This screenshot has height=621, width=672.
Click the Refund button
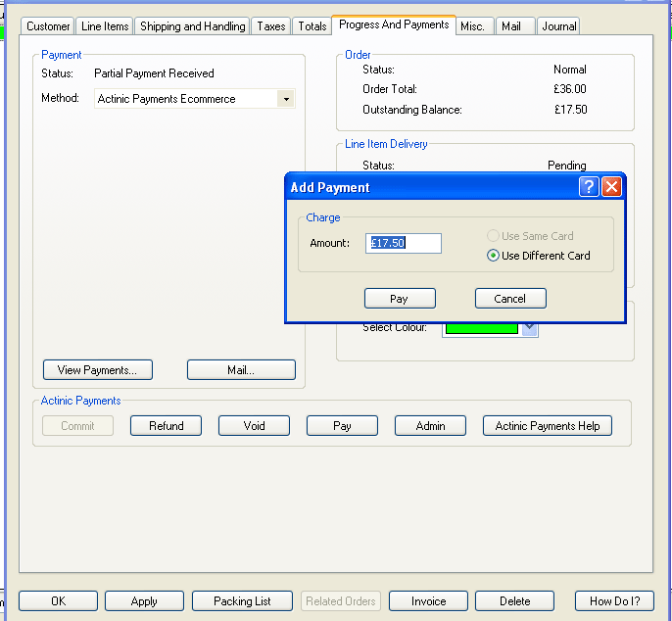pos(166,425)
